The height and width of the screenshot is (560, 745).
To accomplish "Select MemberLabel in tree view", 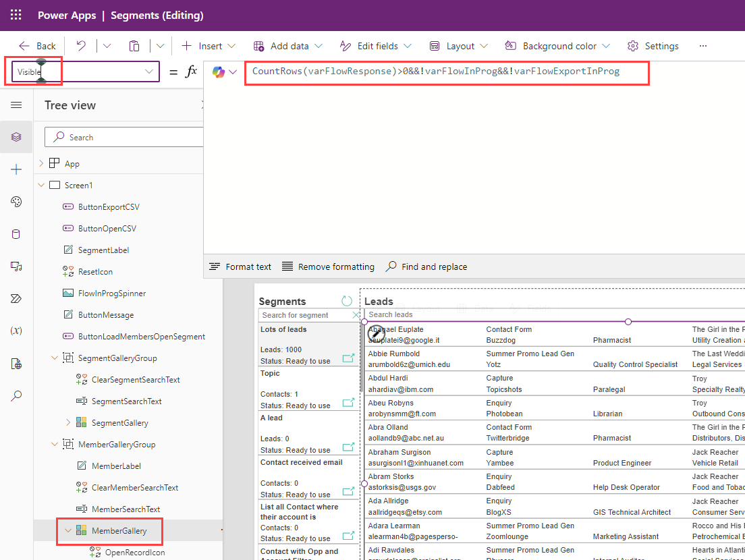I will point(116,466).
